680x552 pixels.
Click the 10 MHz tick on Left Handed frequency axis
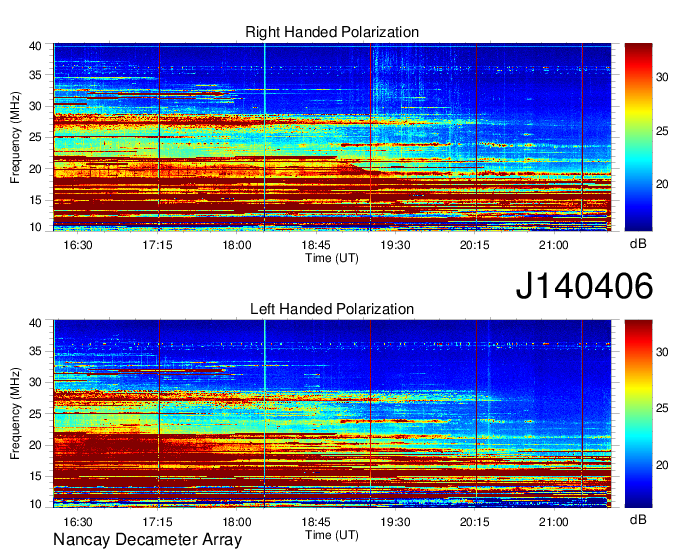pos(35,504)
